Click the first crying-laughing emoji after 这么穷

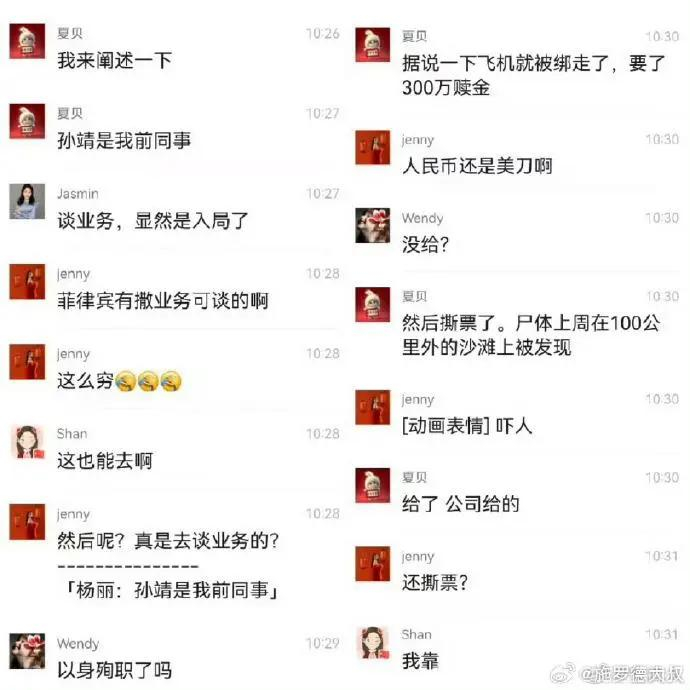(125, 381)
